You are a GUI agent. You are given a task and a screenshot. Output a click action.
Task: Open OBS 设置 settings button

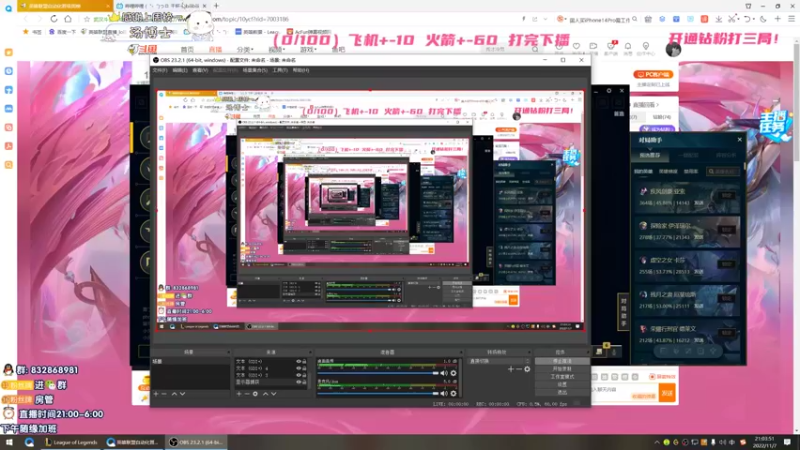[x=562, y=384]
